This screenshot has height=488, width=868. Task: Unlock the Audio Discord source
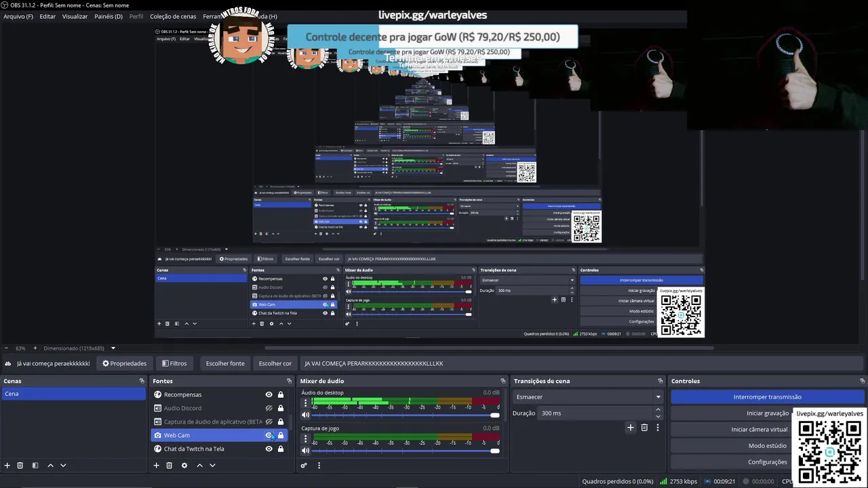pyautogui.click(x=281, y=408)
